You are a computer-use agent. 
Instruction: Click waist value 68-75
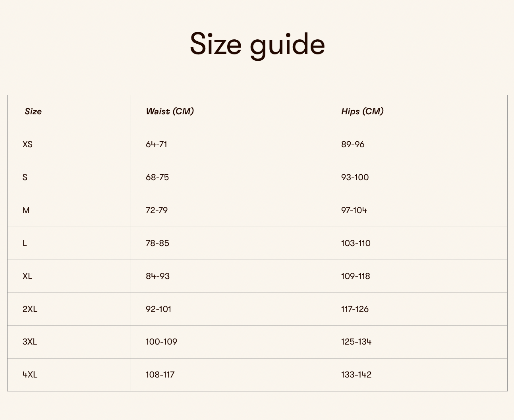157,177
